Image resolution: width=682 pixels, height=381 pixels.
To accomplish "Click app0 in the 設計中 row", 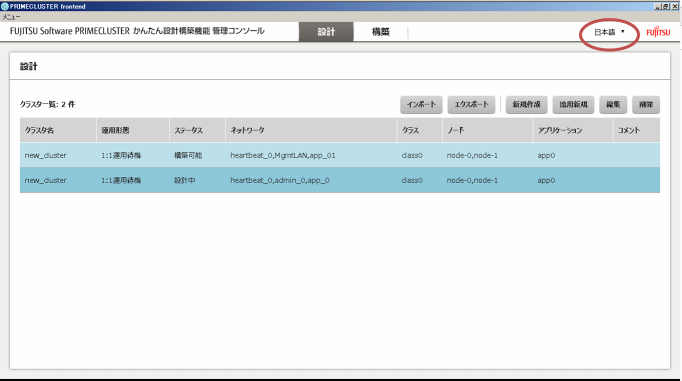I will click(546, 180).
